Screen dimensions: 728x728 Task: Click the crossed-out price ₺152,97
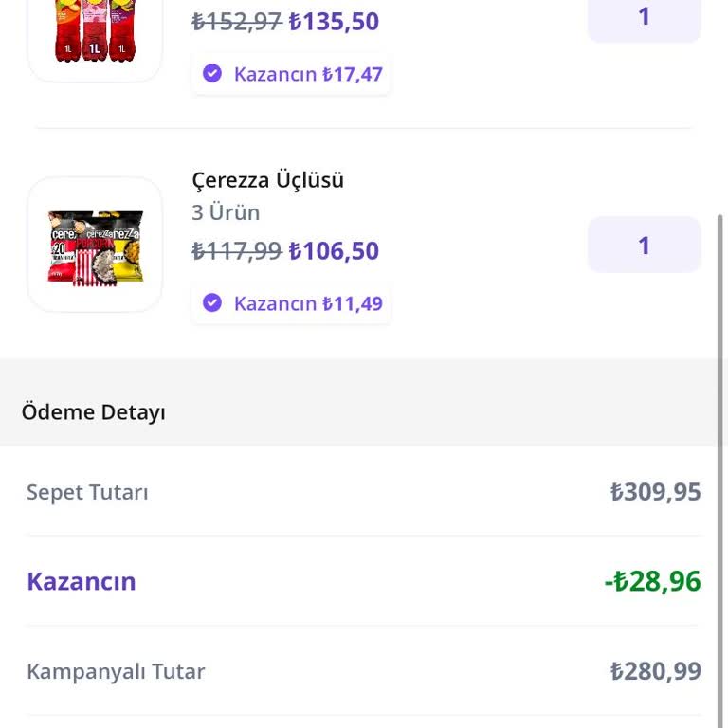pos(237,22)
